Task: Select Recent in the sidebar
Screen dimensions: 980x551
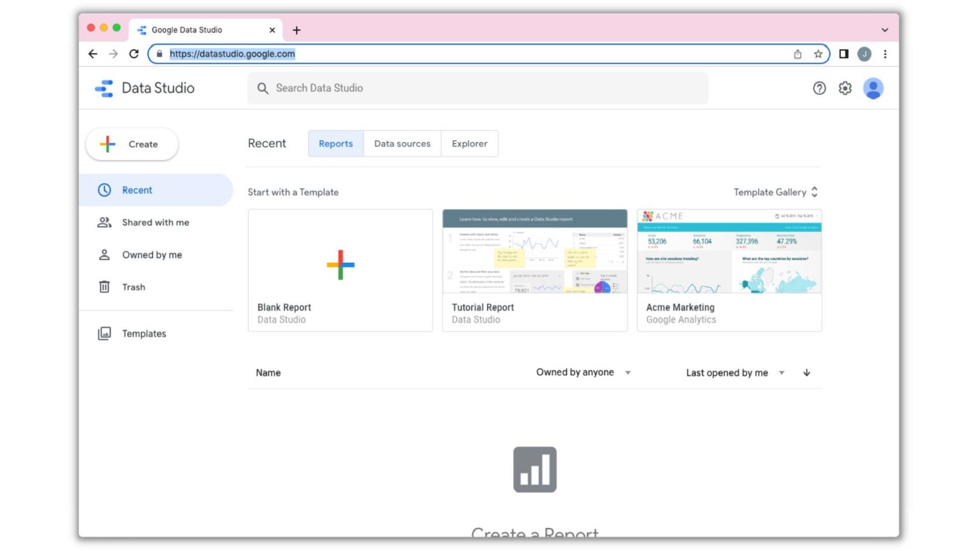Action: (156, 190)
